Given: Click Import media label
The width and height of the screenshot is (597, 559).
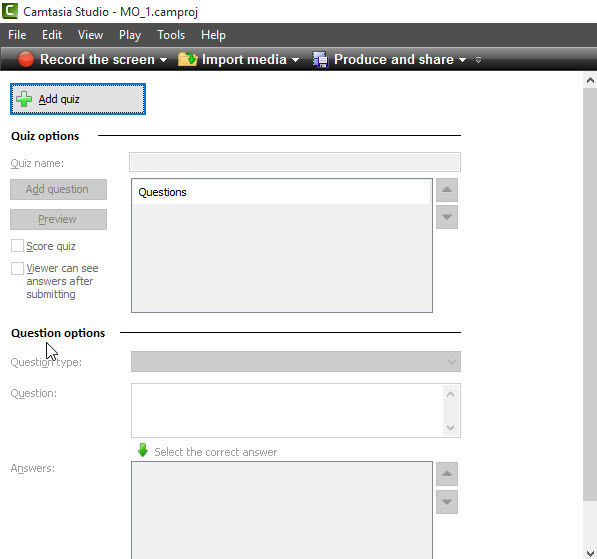Looking at the screenshot, I should coord(244,59).
